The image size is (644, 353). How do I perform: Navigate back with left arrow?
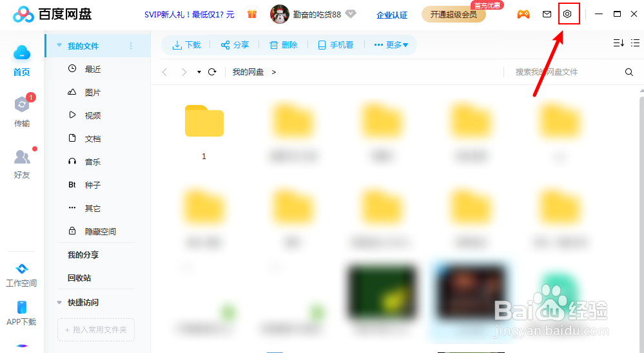point(164,72)
